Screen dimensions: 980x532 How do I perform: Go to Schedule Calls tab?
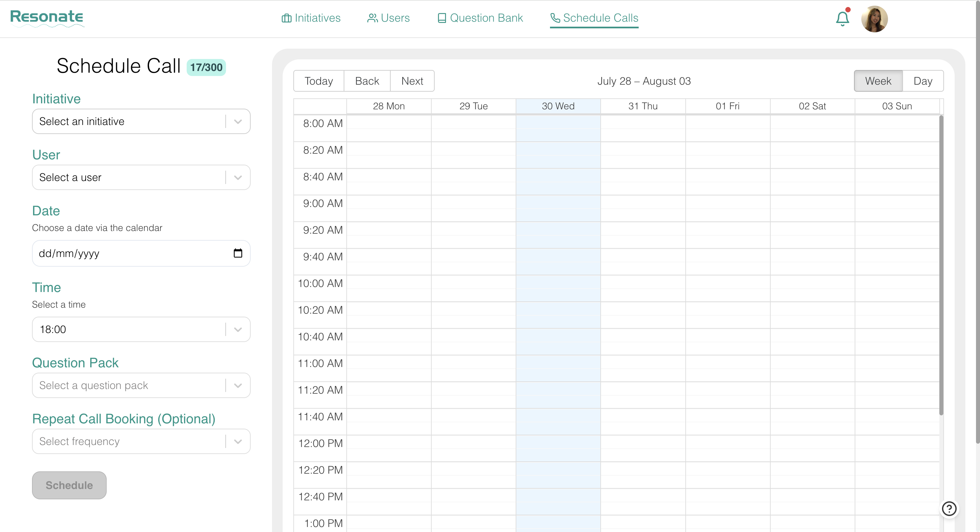pos(594,18)
